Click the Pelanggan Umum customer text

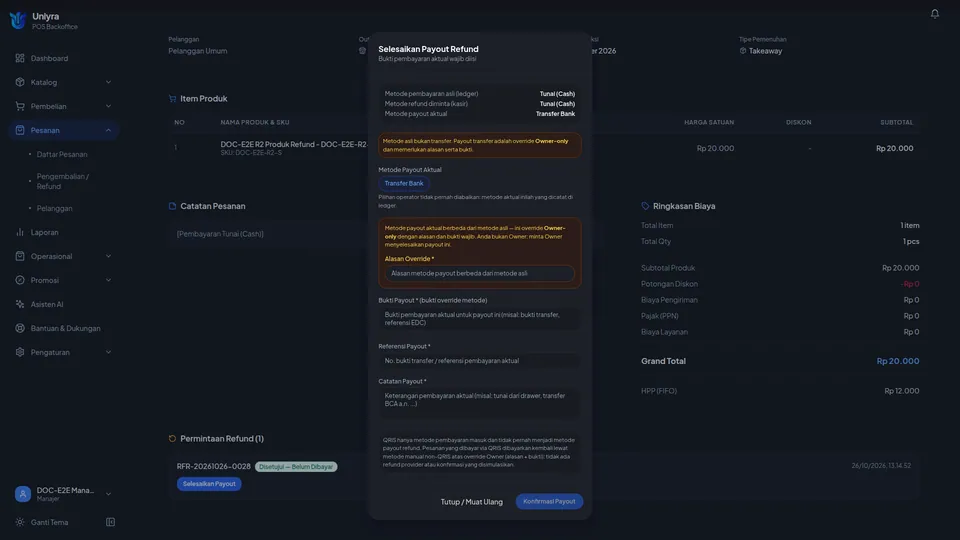(198, 51)
